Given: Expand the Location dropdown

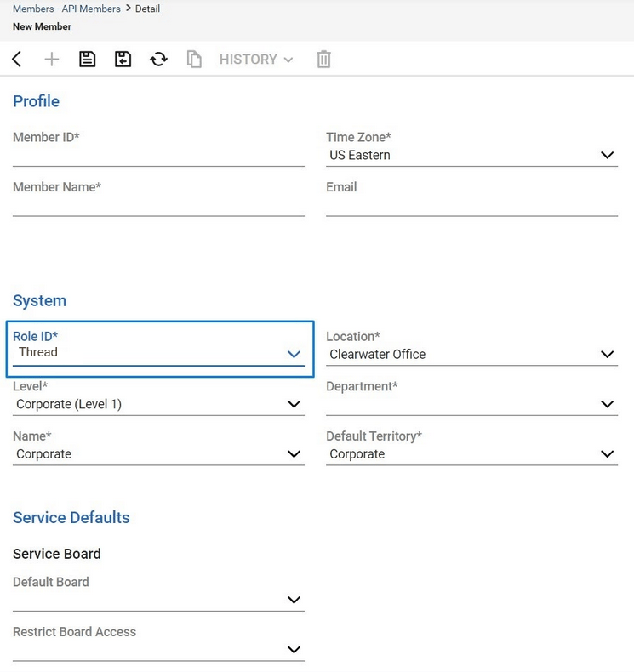Looking at the screenshot, I should point(472,355).
